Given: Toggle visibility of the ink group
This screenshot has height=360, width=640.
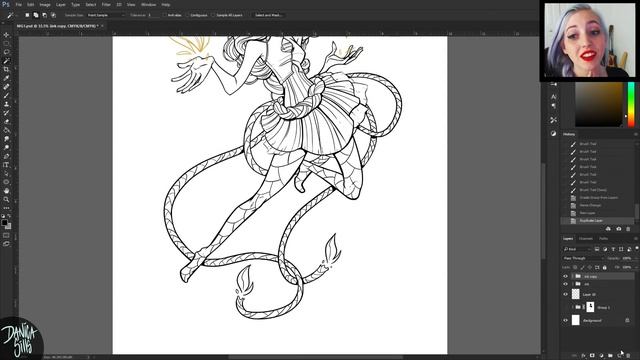Looking at the screenshot, I should 565,284.
